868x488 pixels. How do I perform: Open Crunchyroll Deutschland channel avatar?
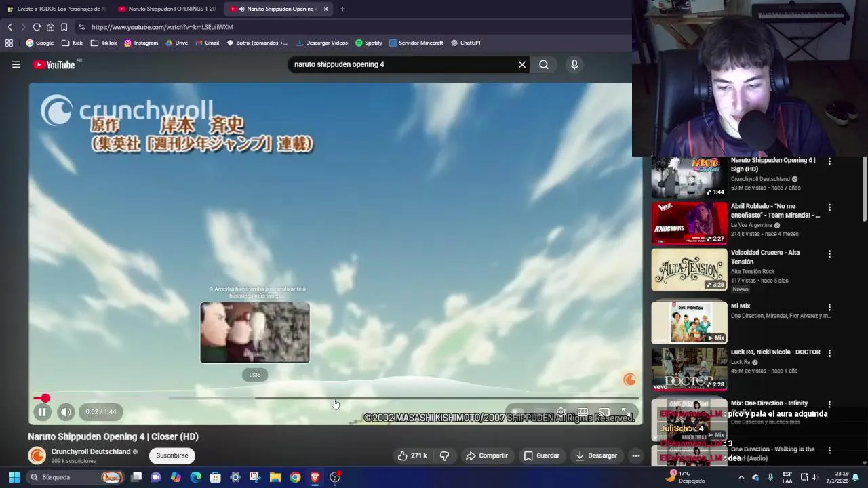37,455
